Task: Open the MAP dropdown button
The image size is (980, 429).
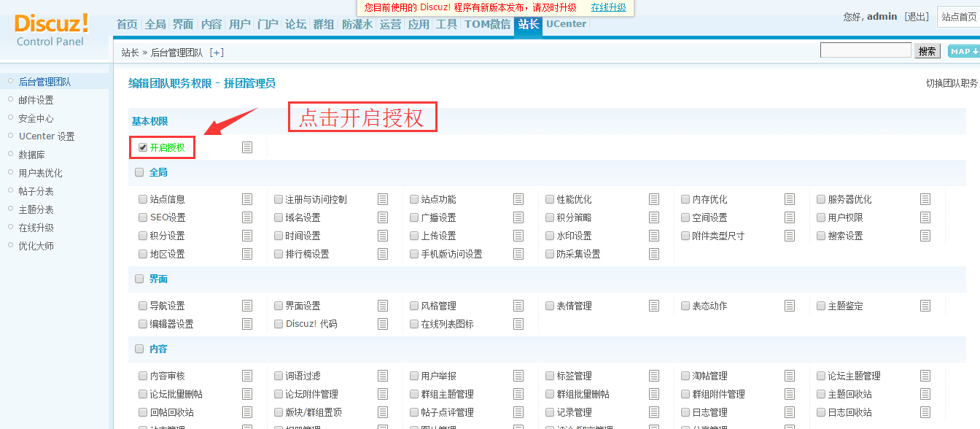Action: pos(963,51)
